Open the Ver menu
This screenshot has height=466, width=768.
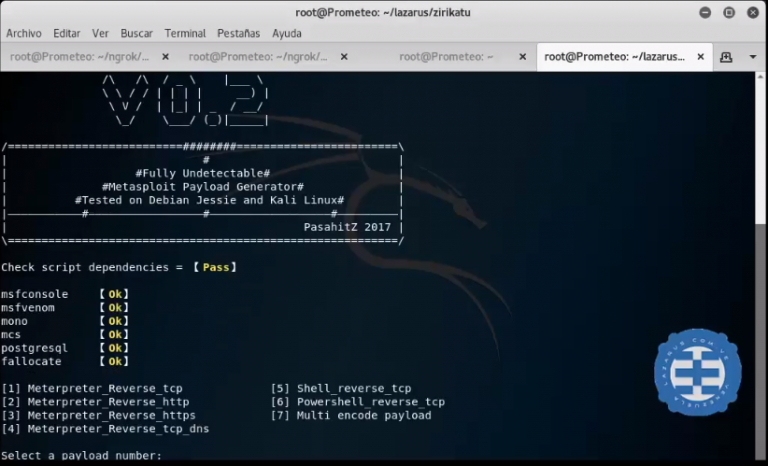100,33
